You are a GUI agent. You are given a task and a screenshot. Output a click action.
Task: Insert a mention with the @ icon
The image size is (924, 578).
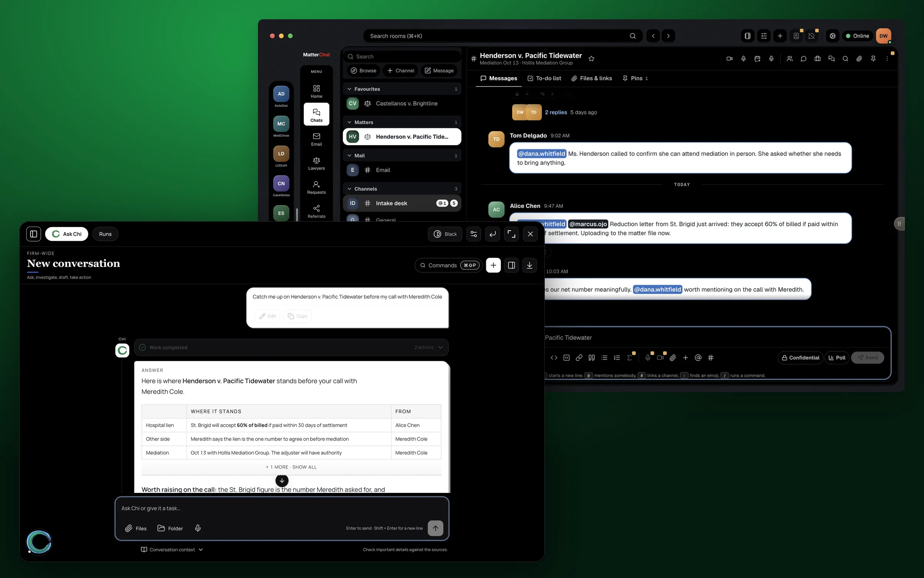pyautogui.click(x=698, y=358)
